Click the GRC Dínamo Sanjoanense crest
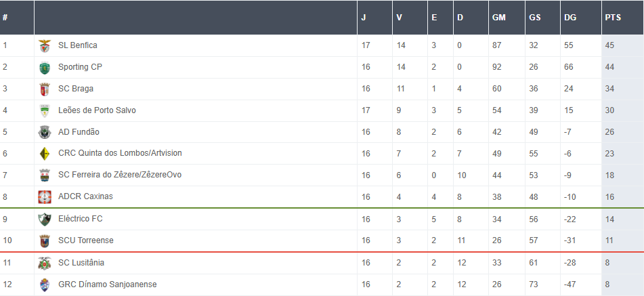644x296 pixels. tap(45, 284)
